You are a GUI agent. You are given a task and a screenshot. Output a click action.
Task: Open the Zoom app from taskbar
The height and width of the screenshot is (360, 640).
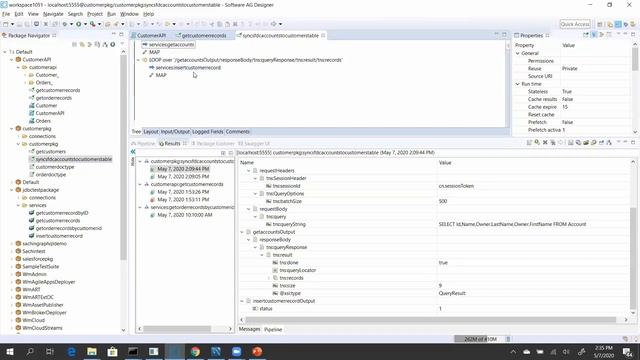tap(236, 351)
